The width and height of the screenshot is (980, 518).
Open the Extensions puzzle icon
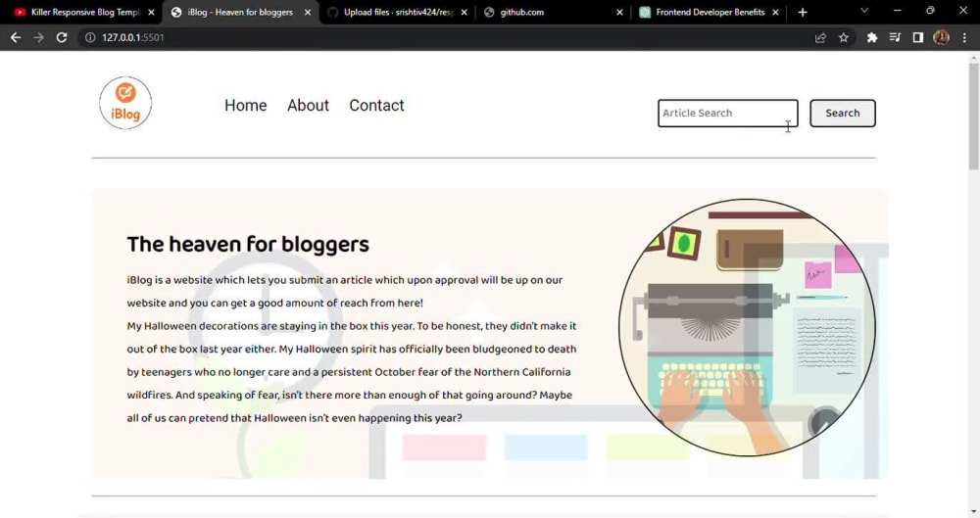(x=872, y=37)
